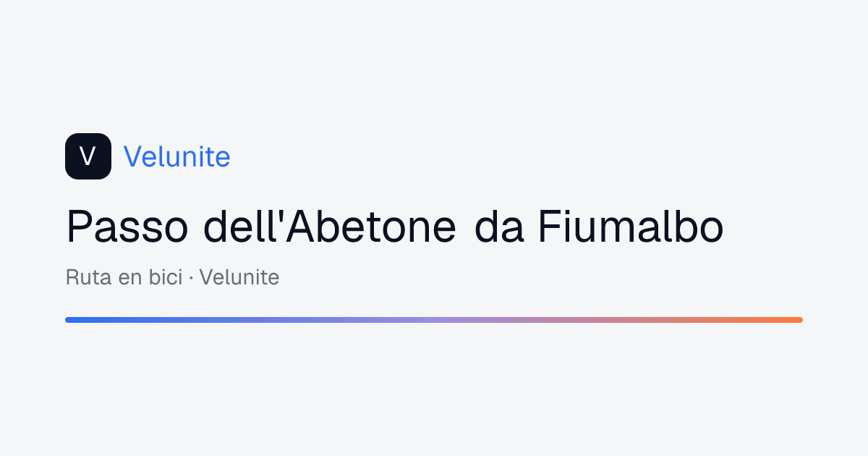Select the word Fiumalbo in the heading
The width and height of the screenshot is (868, 456).
pyautogui.click(x=631, y=227)
